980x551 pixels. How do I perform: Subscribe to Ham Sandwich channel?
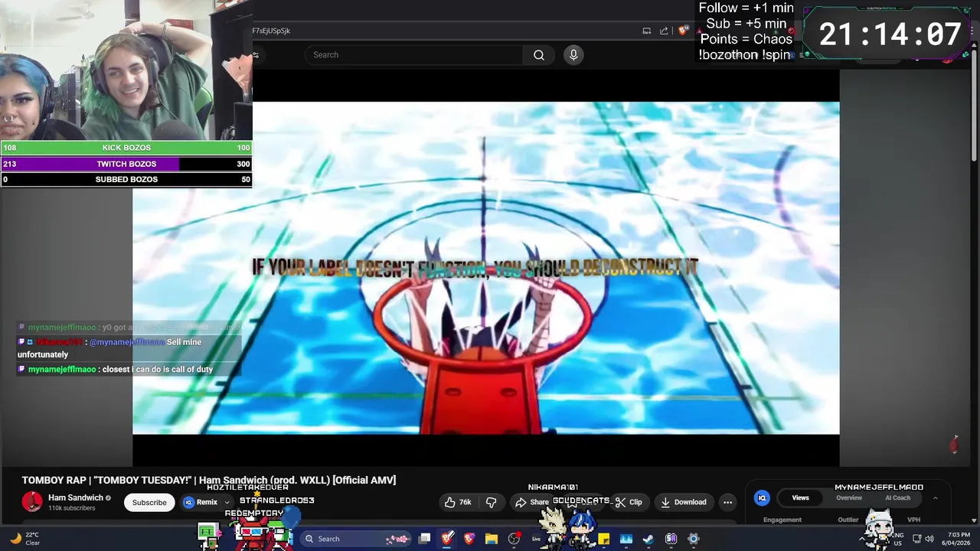(149, 503)
